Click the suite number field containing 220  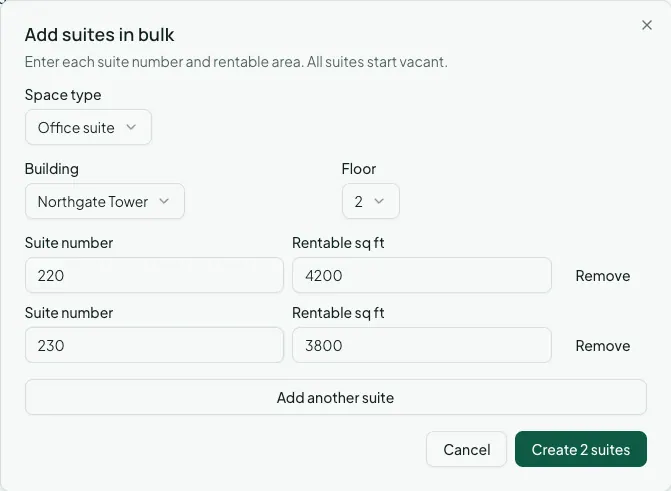[154, 275]
